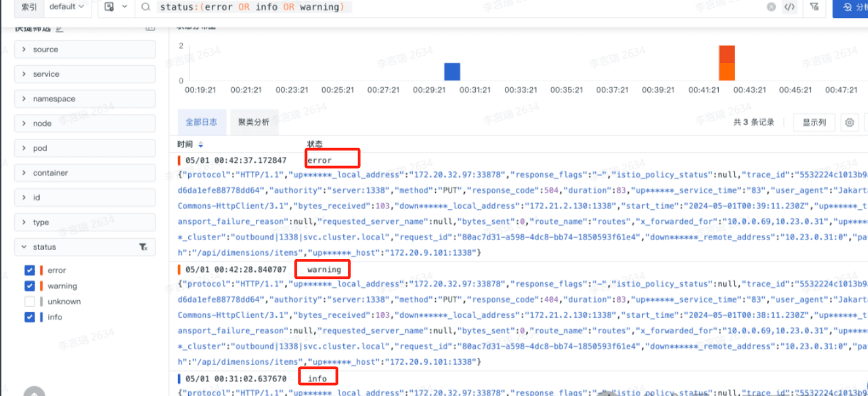Click the 时间 column header

185,144
